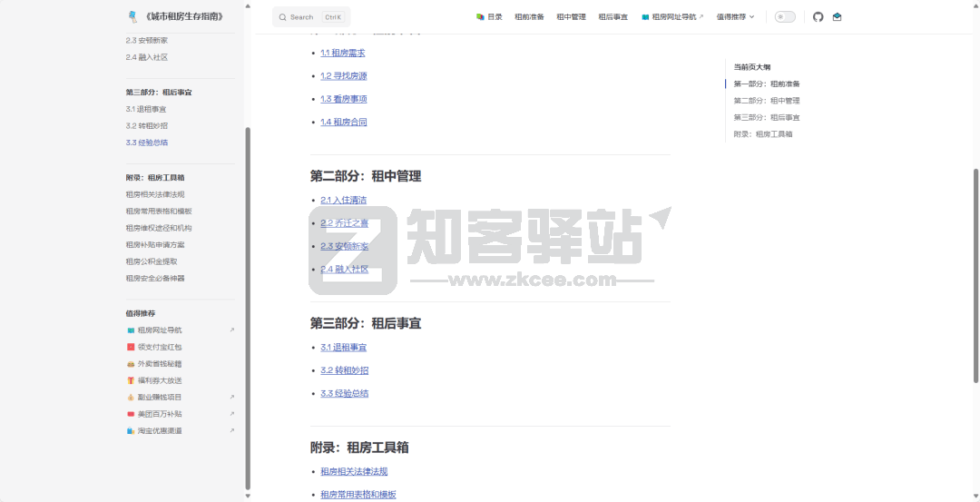Jump to 第一部分：租前准备 in page outline

766,84
